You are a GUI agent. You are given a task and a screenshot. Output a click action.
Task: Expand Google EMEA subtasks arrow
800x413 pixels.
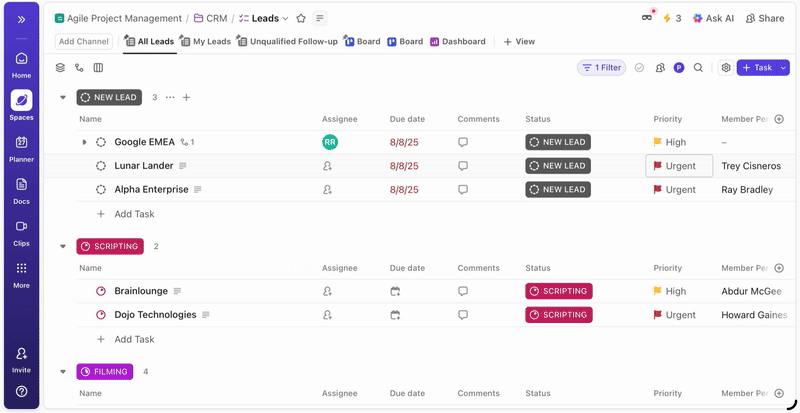(x=85, y=142)
